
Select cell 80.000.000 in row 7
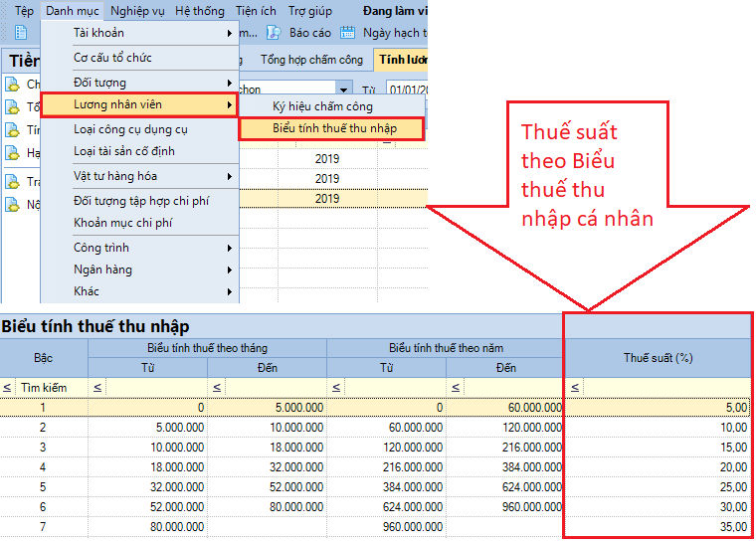coord(147,527)
